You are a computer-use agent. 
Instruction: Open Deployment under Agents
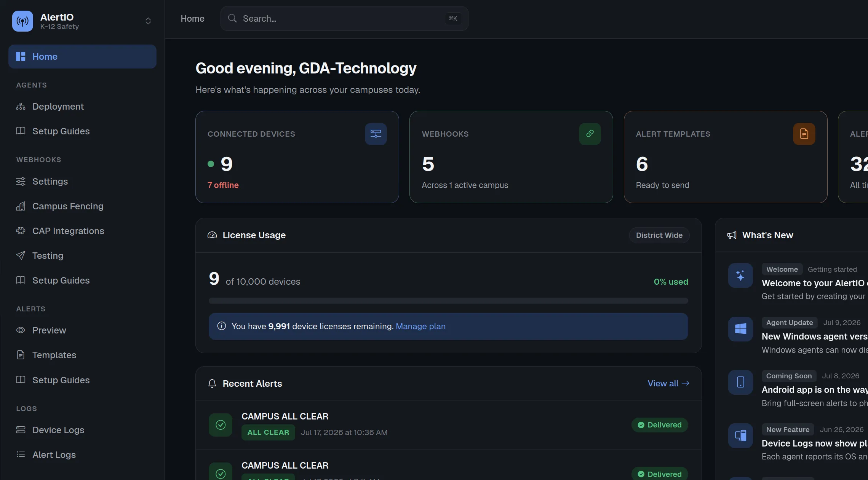(82, 107)
